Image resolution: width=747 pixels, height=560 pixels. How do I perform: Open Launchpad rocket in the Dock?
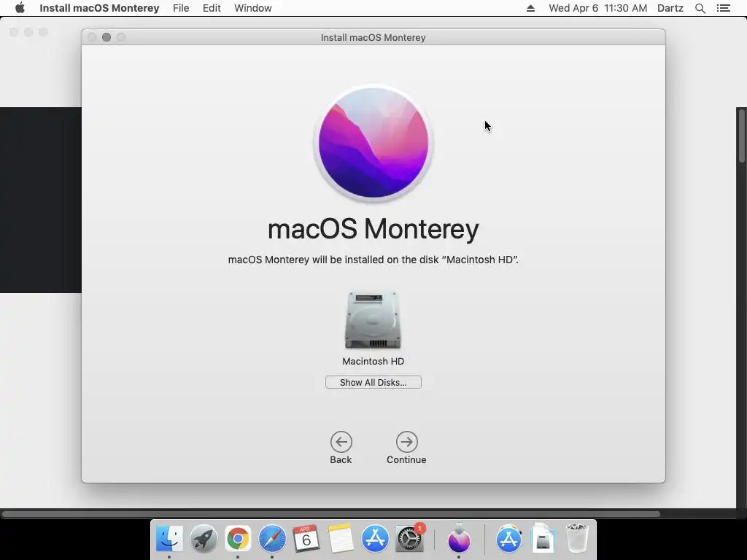(204, 539)
